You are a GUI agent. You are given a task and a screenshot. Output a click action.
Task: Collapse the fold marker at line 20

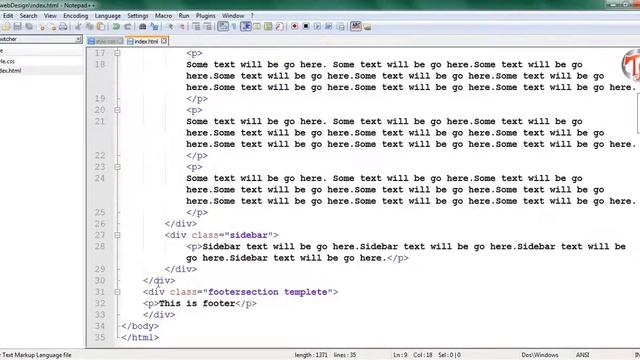point(117,110)
